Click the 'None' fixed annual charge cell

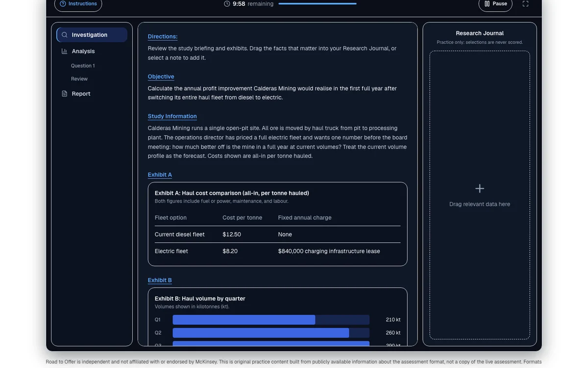coord(285,235)
